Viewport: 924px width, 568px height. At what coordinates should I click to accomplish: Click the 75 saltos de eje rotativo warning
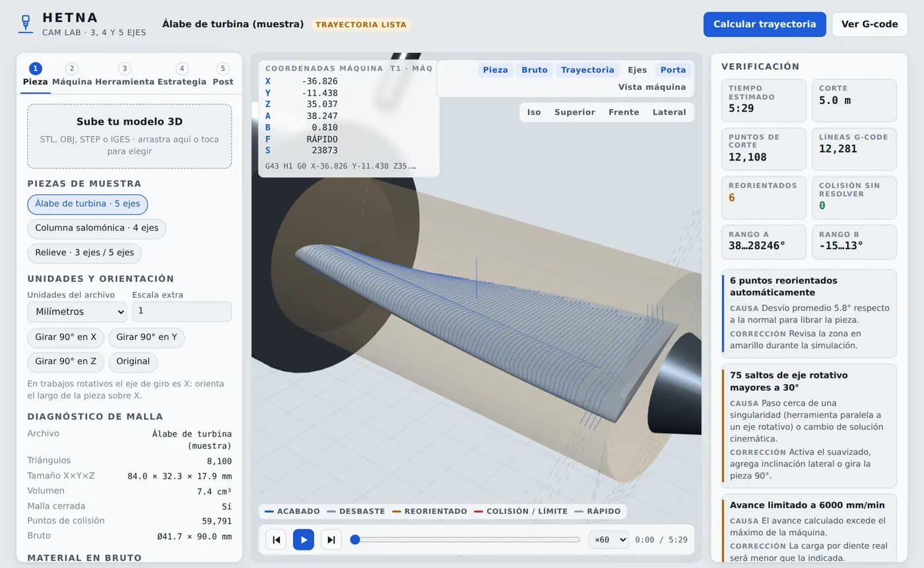(x=809, y=426)
